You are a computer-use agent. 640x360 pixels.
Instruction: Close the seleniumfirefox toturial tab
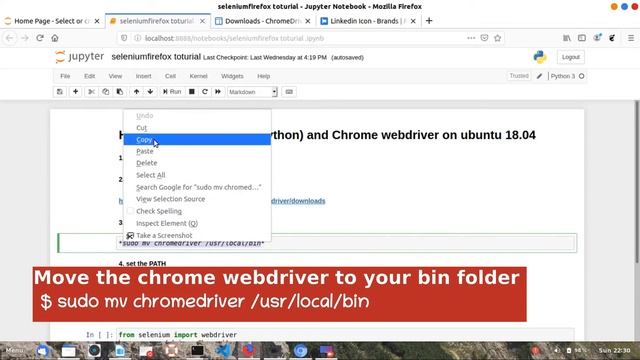202,21
